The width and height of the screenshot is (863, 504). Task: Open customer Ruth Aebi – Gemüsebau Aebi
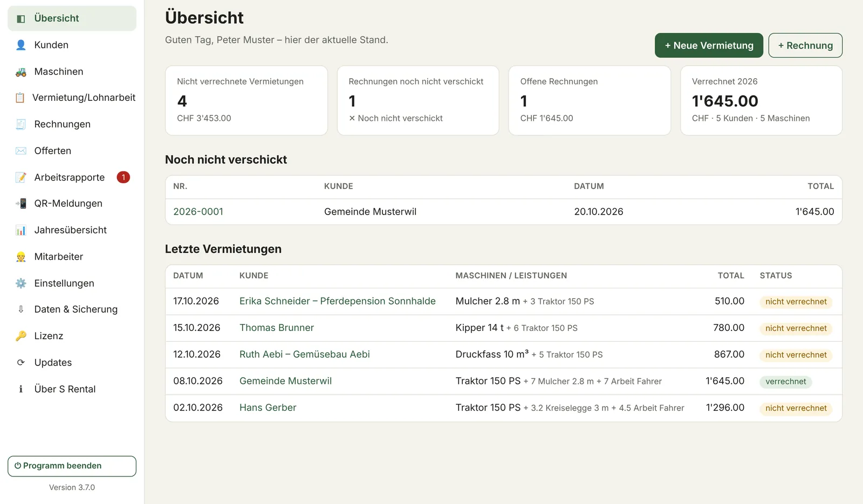(305, 355)
